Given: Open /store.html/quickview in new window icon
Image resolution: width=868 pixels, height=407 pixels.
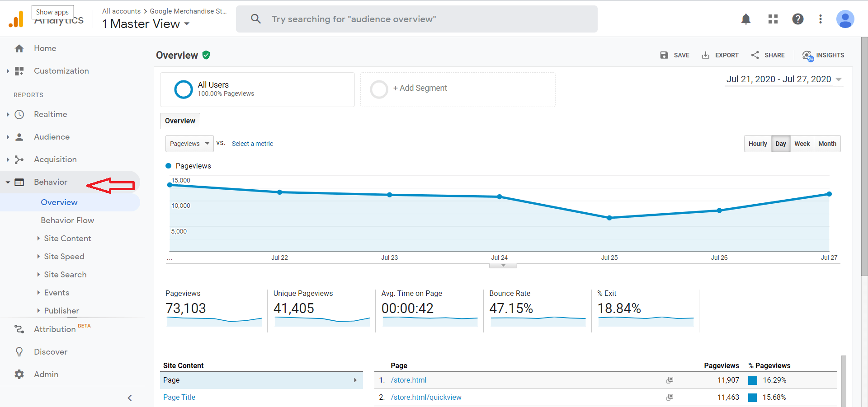Looking at the screenshot, I should [x=670, y=398].
